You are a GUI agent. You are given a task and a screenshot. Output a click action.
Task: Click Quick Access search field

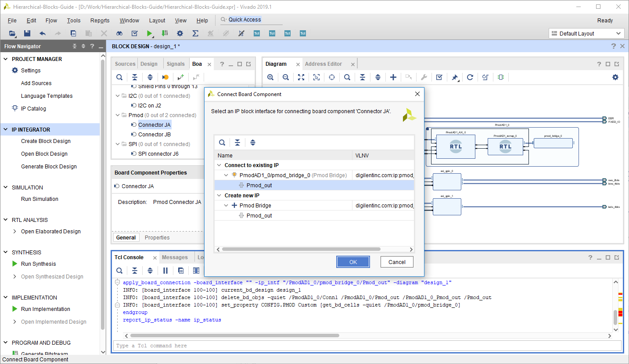[x=251, y=20]
